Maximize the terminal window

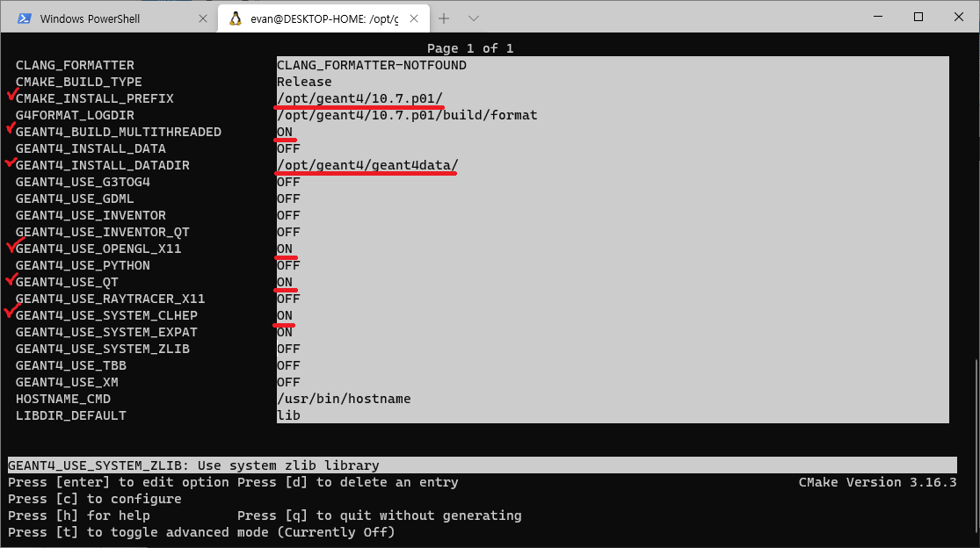[918, 17]
